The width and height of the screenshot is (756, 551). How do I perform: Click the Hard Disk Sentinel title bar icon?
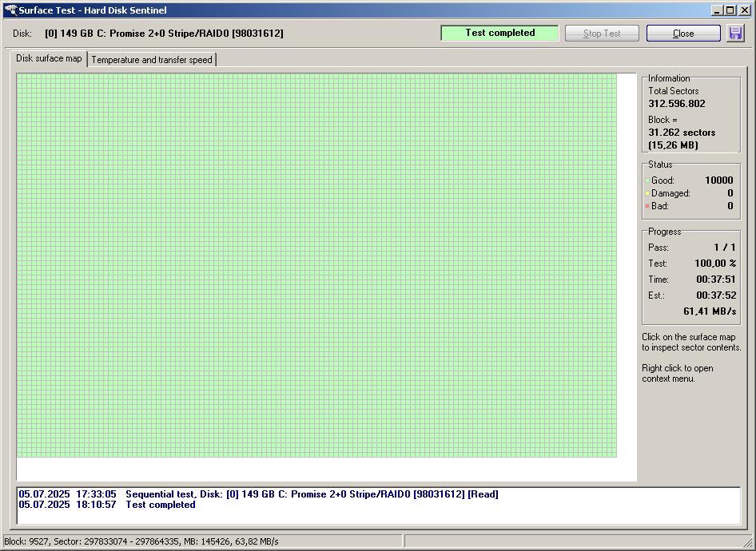(10, 10)
